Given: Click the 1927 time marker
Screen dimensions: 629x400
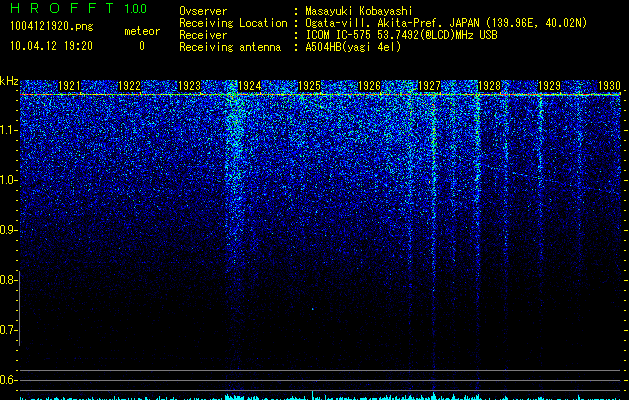Looking at the screenshot, I should pos(430,86).
